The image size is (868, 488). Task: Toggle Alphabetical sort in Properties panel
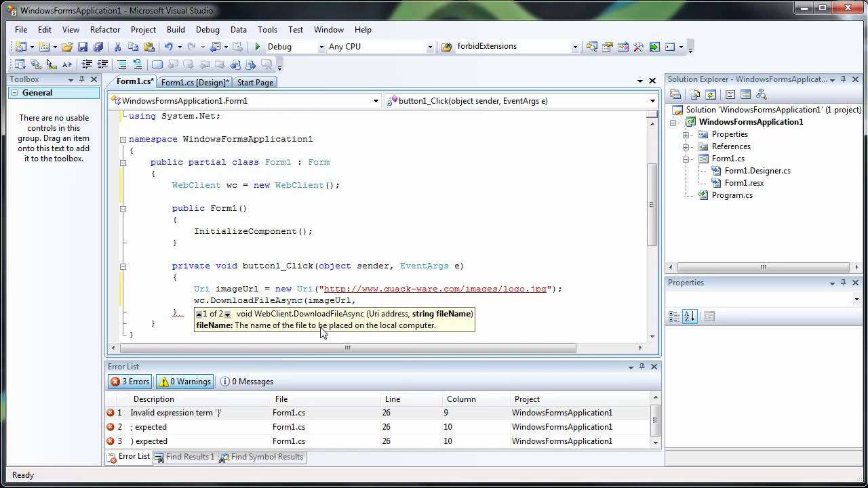tap(690, 317)
